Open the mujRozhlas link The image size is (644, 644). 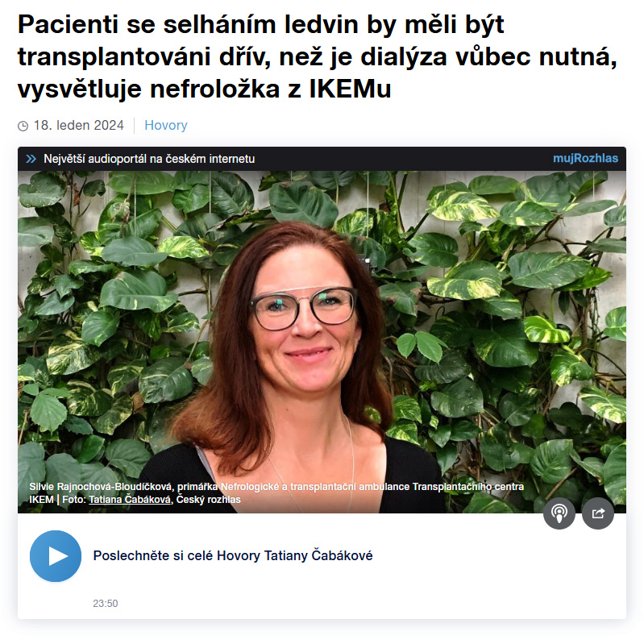click(x=585, y=159)
